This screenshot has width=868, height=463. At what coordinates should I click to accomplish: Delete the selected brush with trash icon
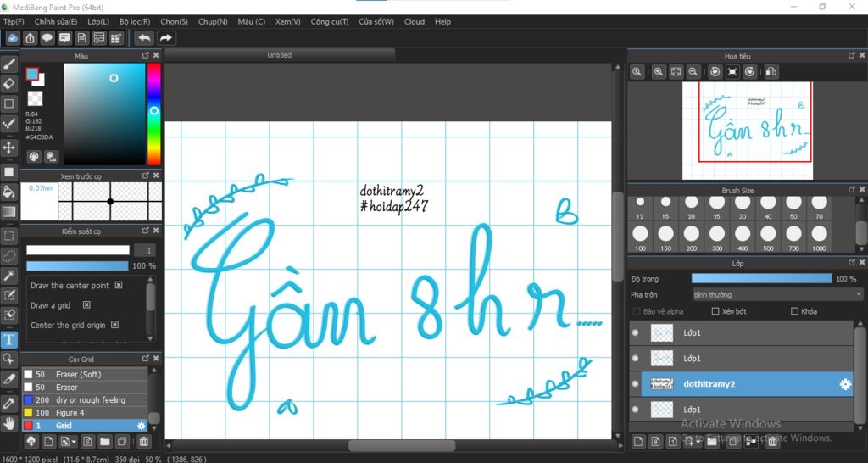click(143, 442)
